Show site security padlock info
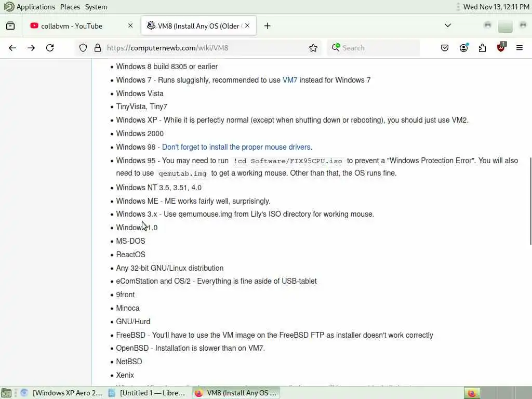Screen dimensions: 532x399 (x=98, y=48)
